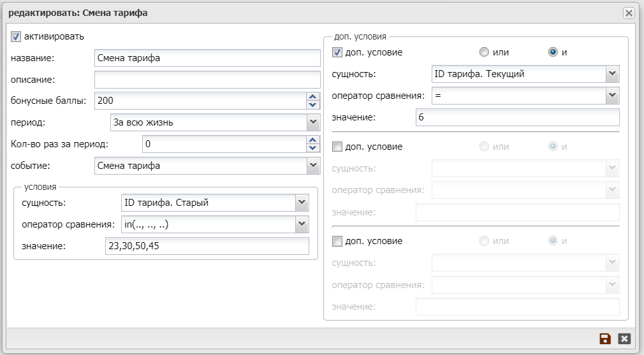Enable the second 'доп. условие' checkbox
Image resolution: width=644 pixels, height=355 pixels.
338,147
